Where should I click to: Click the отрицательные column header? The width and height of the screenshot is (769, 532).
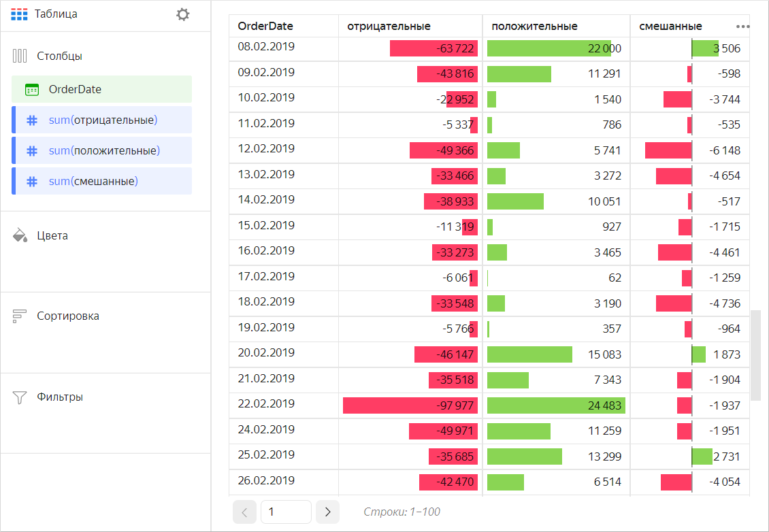[389, 27]
